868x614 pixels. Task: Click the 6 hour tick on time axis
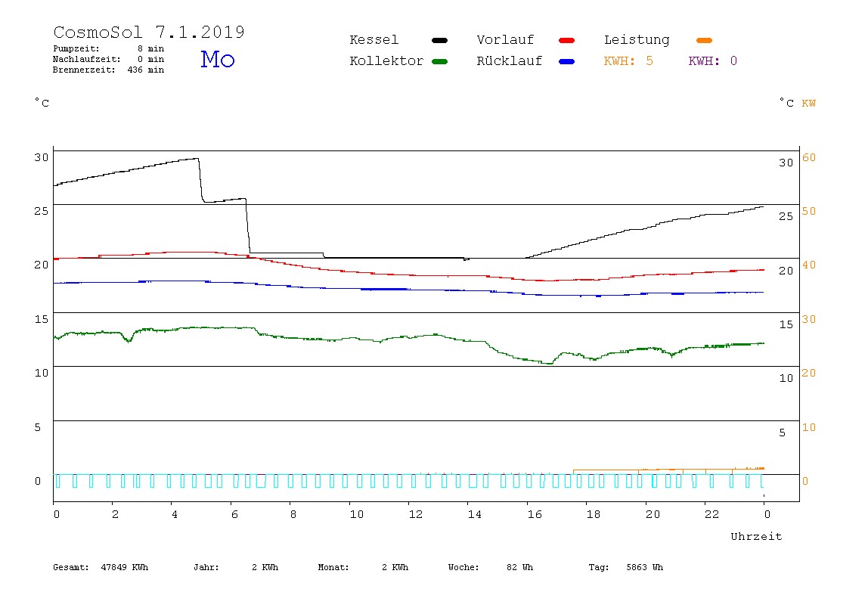pyautogui.click(x=234, y=514)
